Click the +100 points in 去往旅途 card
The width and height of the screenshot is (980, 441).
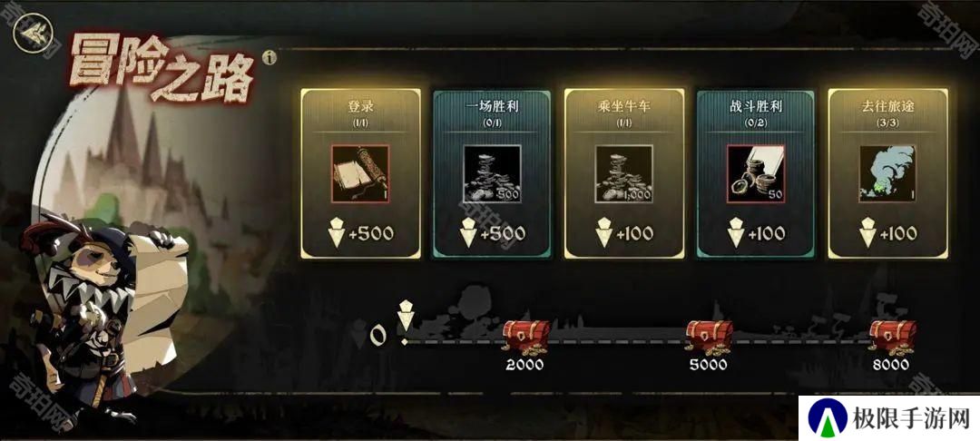coord(887,233)
